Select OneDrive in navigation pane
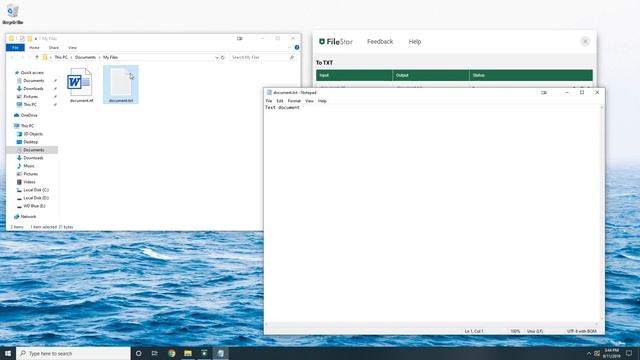This screenshot has height=360, width=640. click(x=29, y=116)
